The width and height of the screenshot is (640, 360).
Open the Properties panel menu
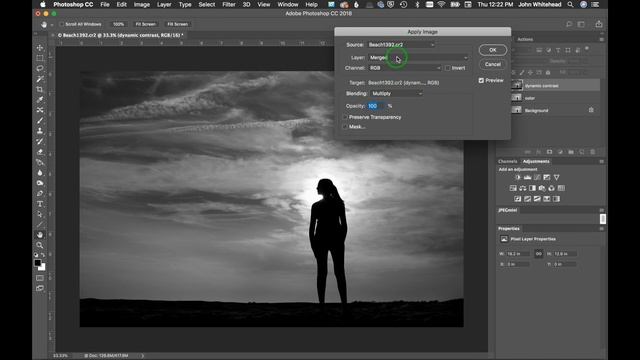(602, 229)
